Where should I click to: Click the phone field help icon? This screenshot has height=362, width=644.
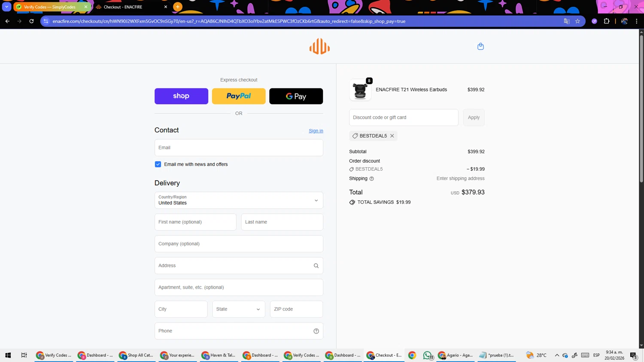316,331
